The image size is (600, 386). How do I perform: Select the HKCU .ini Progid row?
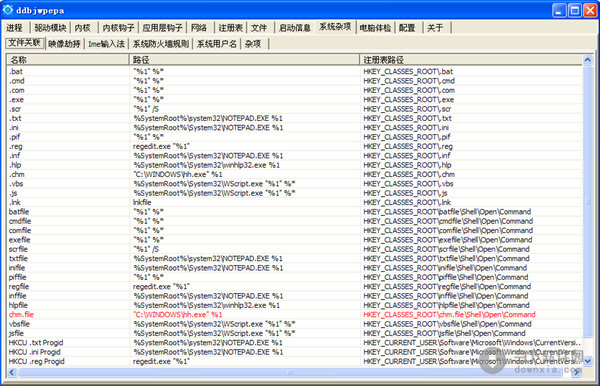coord(295,352)
